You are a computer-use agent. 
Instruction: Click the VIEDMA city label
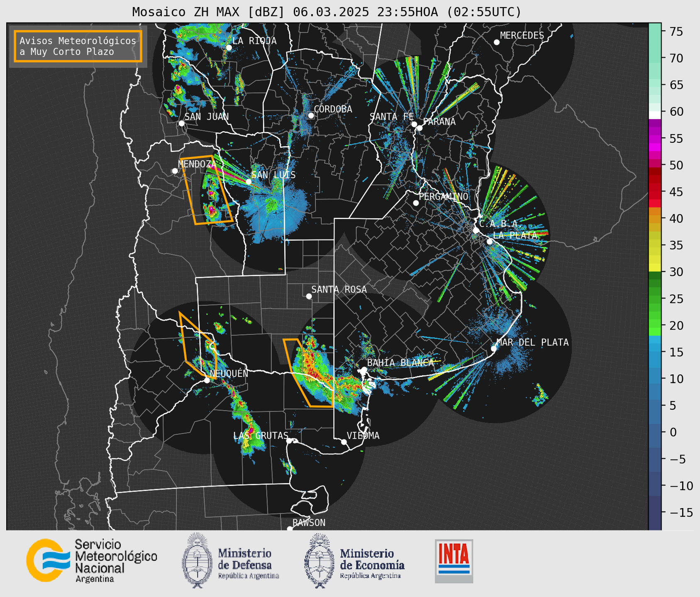coord(363,436)
